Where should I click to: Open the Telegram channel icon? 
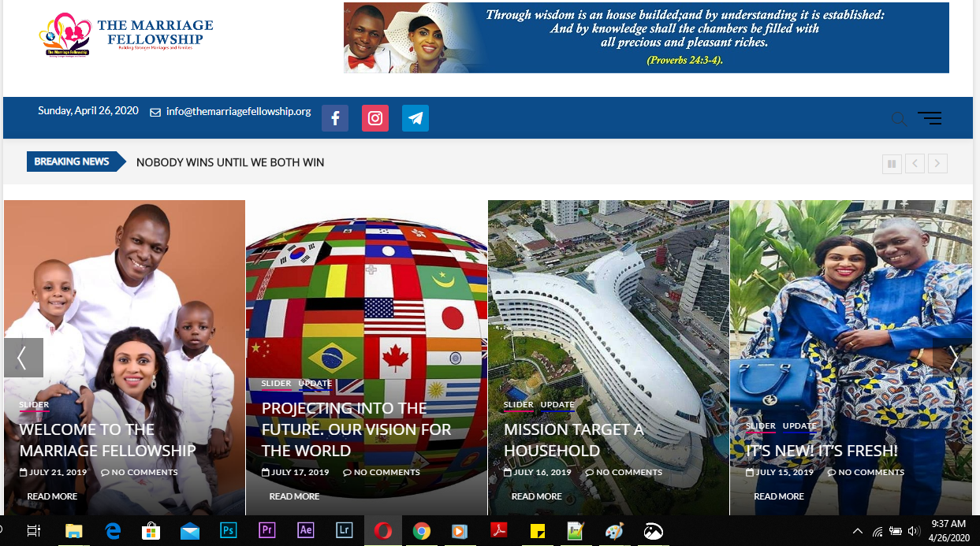tap(415, 118)
